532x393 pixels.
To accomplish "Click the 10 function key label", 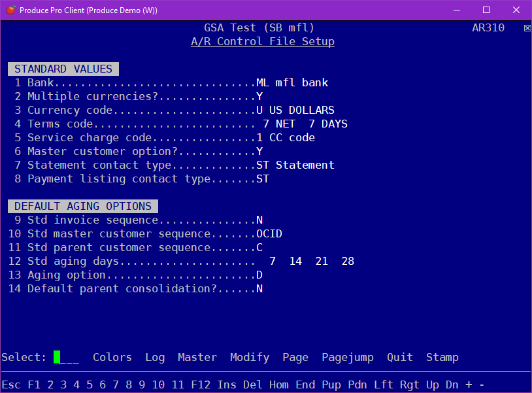I will tap(158, 384).
